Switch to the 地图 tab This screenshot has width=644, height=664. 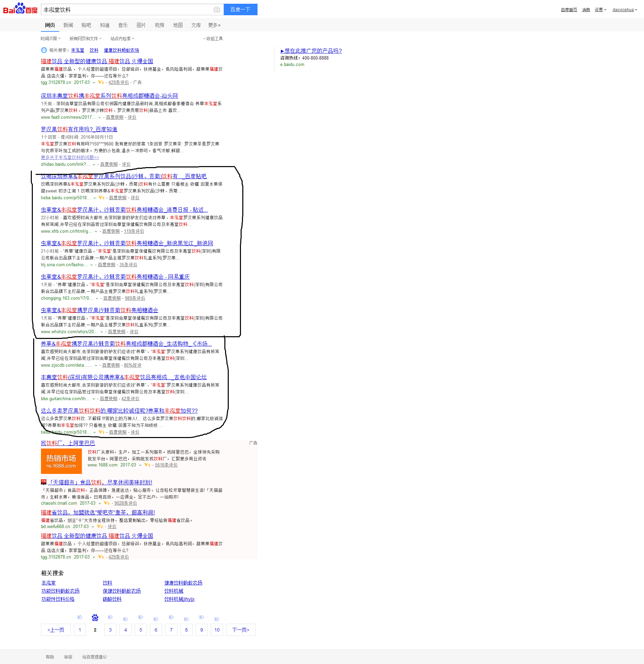pos(178,25)
